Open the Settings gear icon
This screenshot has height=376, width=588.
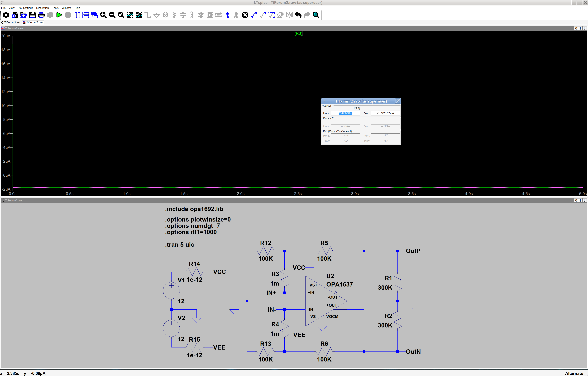pos(6,15)
